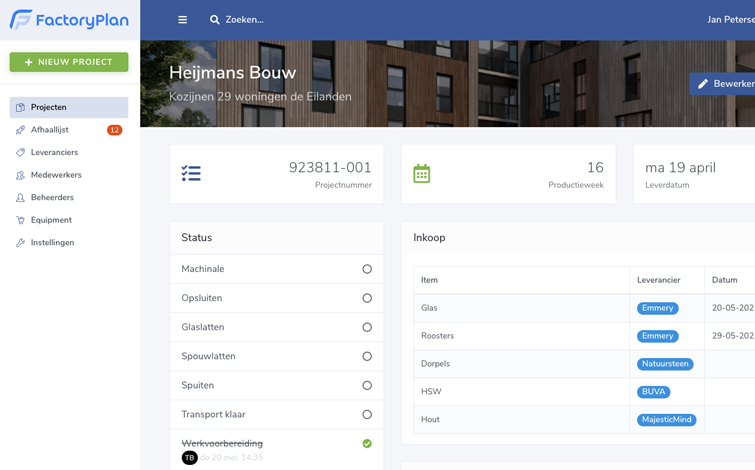Go to Medewerkers page

(56, 175)
